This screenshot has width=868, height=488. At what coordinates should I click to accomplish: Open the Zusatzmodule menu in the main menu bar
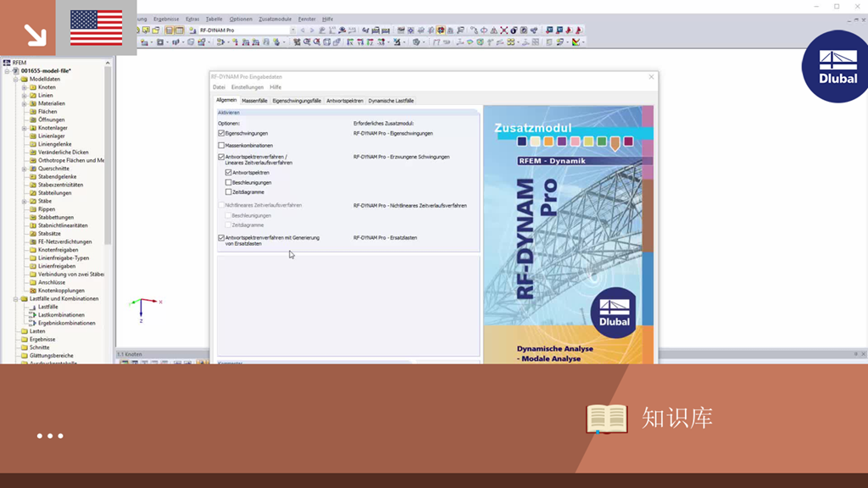pyautogui.click(x=275, y=19)
